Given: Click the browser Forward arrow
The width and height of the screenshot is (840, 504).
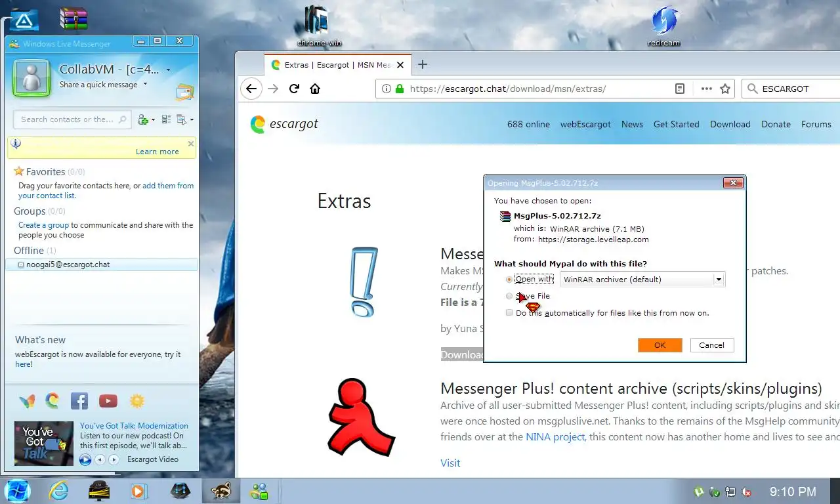Looking at the screenshot, I should (273, 89).
